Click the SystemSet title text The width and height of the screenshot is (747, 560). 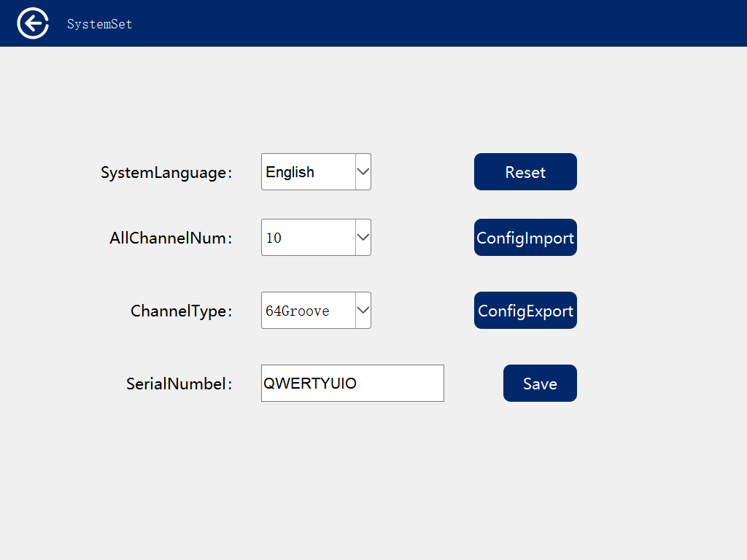coord(99,24)
